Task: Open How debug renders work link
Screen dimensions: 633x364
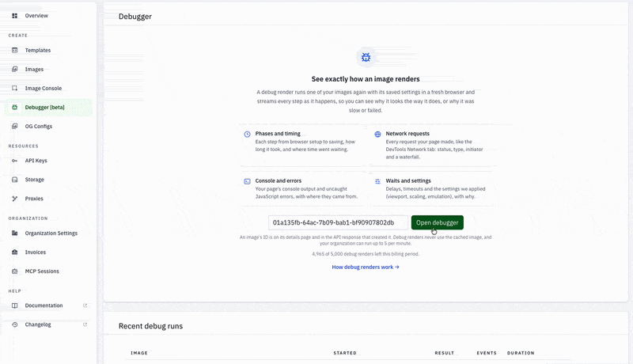Action: pyautogui.click(x=366, y=267)
